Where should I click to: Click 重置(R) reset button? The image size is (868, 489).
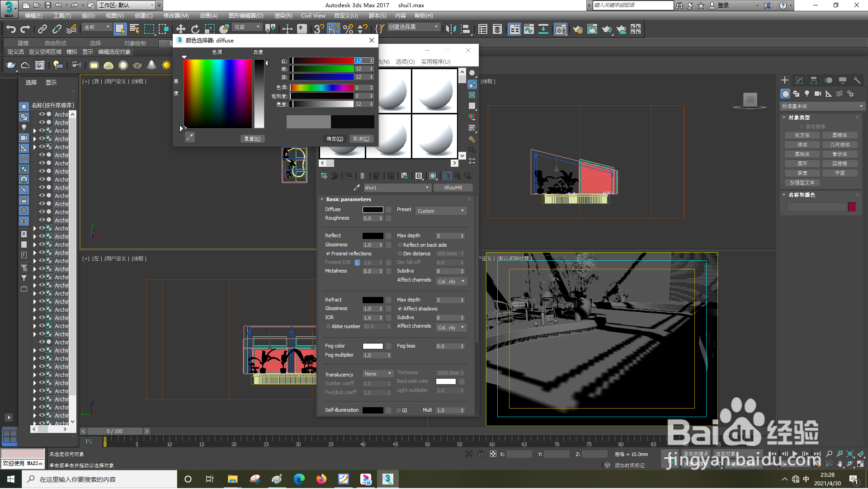point(252,139)
